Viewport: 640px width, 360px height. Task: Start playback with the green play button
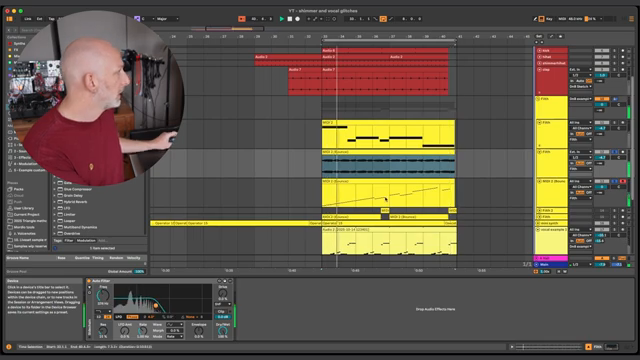pyautogui.click(x=281, y=19)
